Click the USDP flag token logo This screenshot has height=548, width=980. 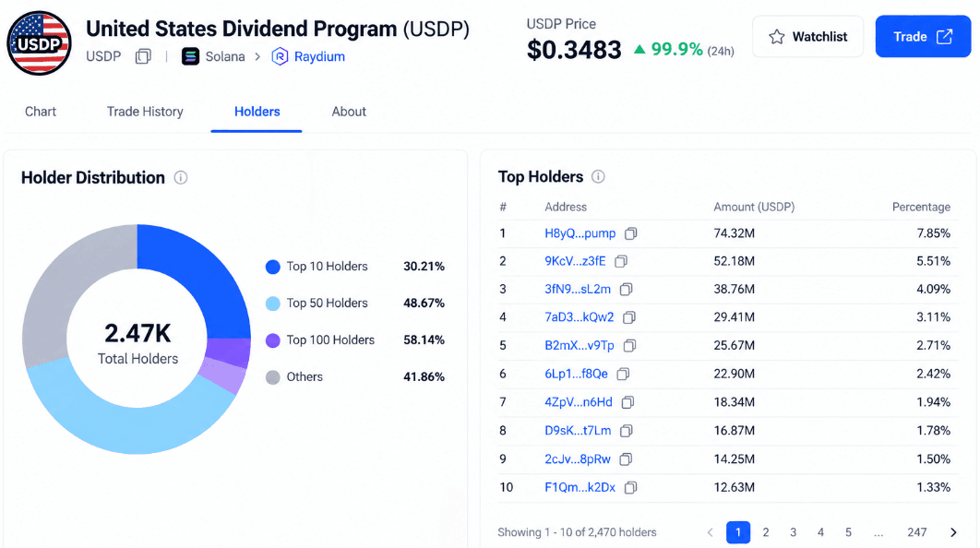coord(39,42)
